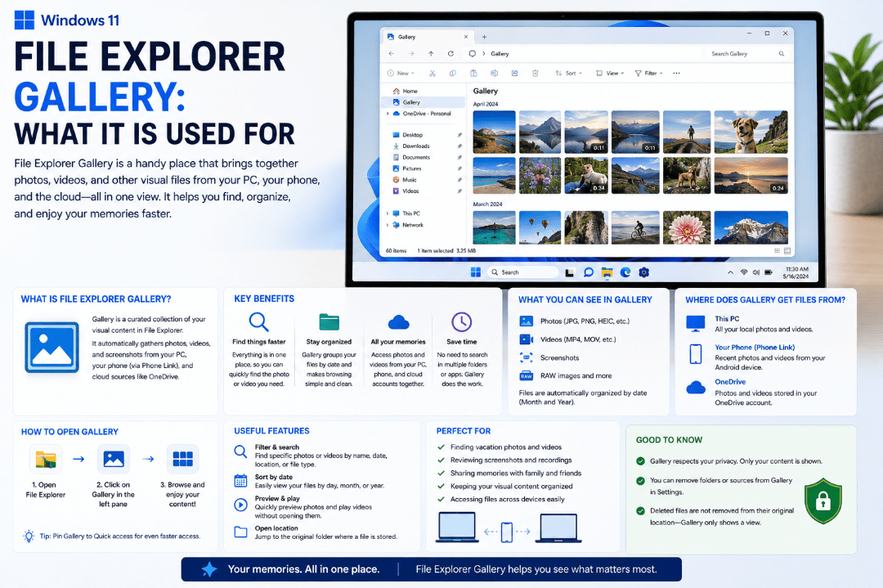
Task: Click the Delete trash icon
Action: pyautogui.click(x=535, y=74)
